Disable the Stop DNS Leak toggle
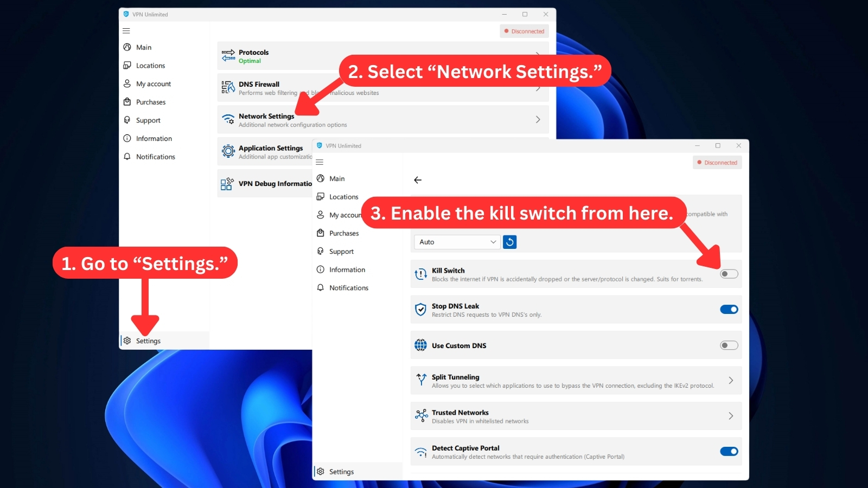This screenshot has width=868, height=488. pyautogui.click(x=729, y=310)
